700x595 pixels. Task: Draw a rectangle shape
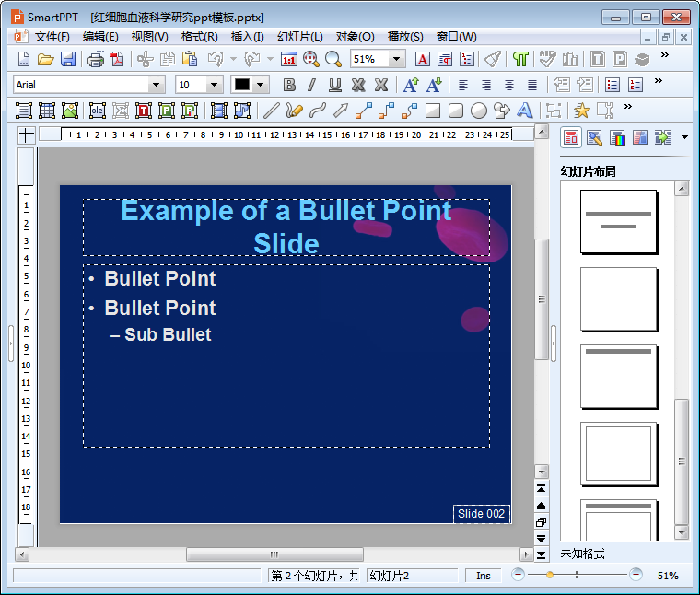(433, 111)
